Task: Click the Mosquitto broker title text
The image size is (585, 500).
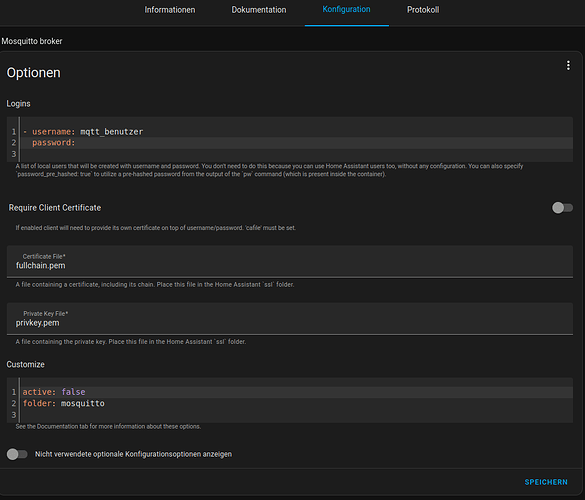Action: click(x=32, y=41)
